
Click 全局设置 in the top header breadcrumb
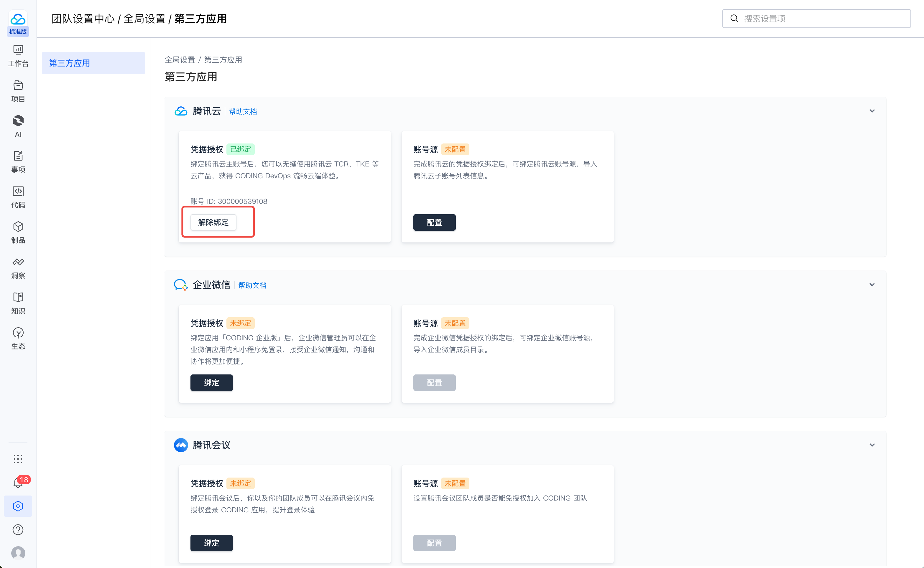tap(144, 19)
